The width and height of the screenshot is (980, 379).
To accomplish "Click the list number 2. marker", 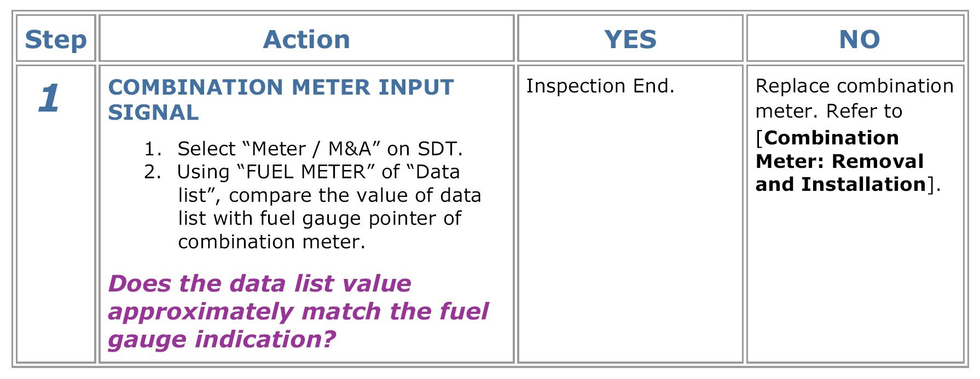I will click(x=153, y=172).
